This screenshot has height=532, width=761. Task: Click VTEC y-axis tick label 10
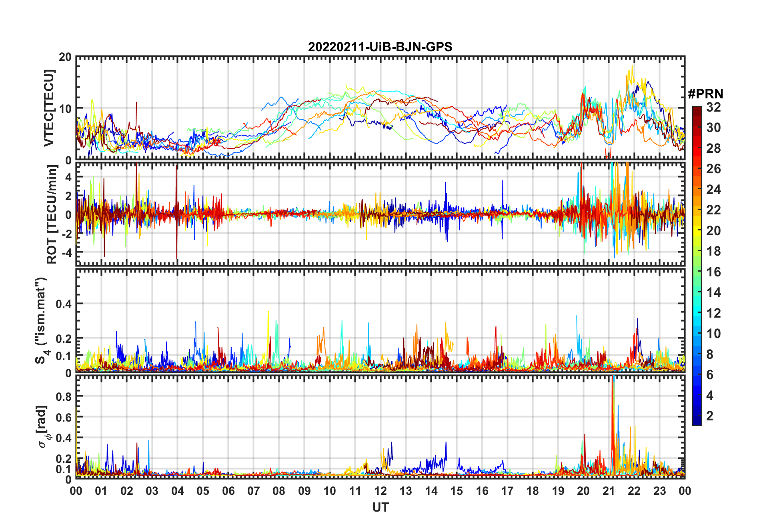point(65,109)
